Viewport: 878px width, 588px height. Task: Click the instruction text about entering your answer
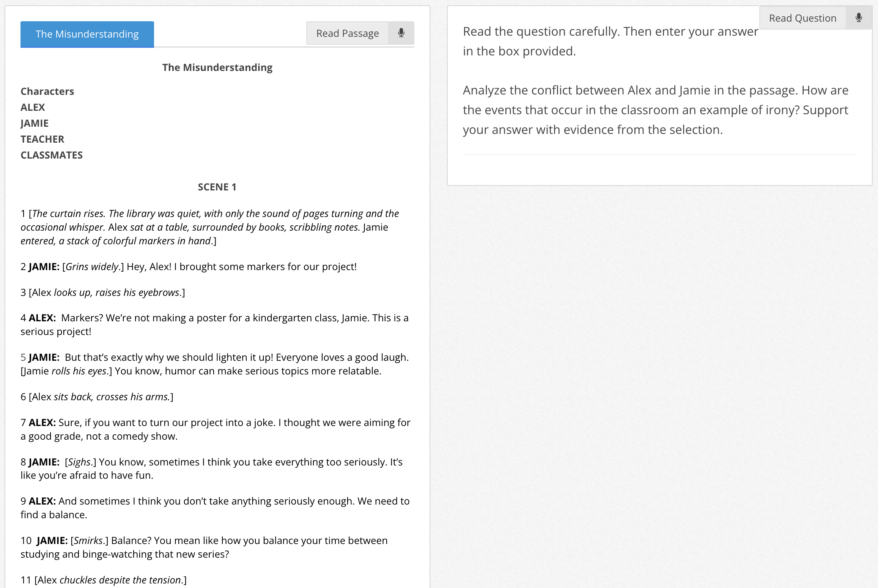point(611,41)
